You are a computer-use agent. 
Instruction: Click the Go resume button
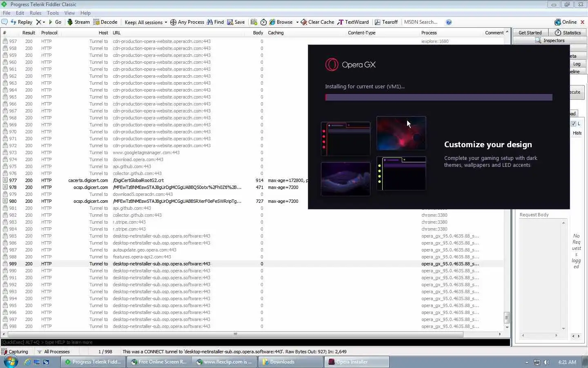[55, 22]
